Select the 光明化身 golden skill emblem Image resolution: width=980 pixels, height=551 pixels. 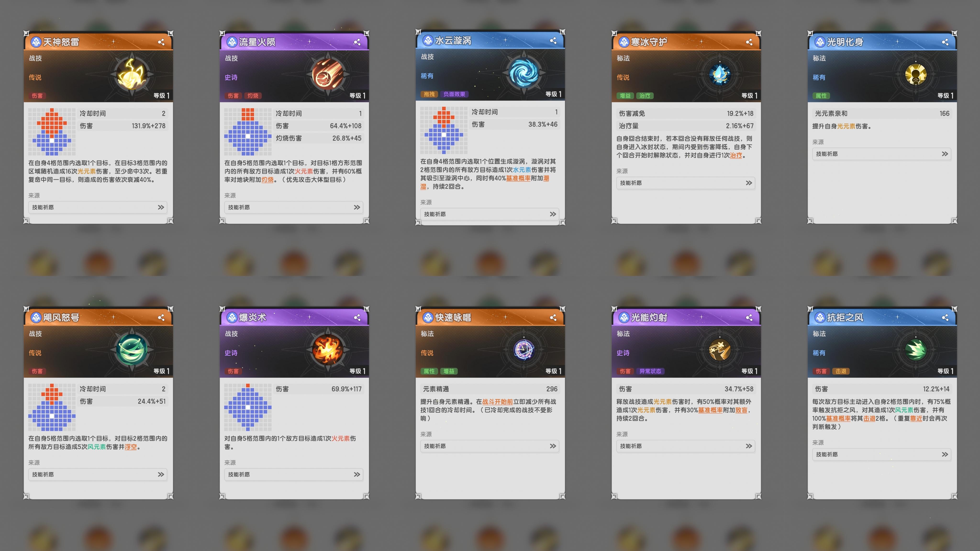916,75
